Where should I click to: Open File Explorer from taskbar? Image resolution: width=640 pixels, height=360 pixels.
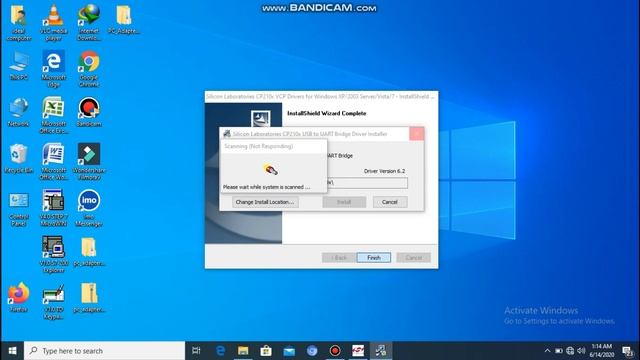click(243, 351)
